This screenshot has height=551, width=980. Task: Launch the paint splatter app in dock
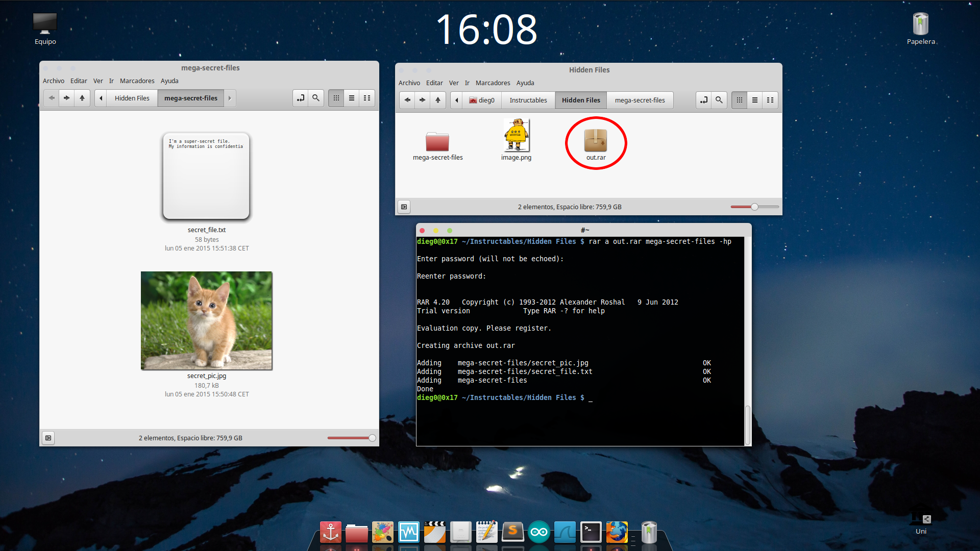[x=383, y=532]
